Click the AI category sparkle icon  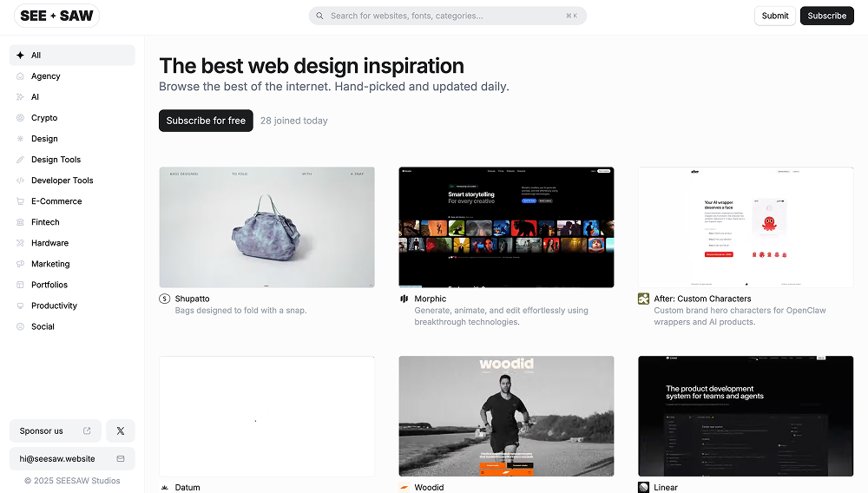[21, 97]
